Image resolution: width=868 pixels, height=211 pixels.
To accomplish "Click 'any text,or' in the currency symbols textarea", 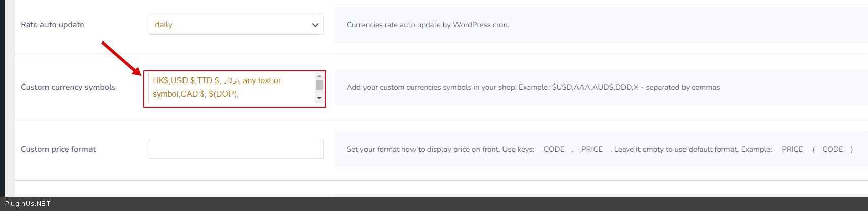I will point(261,81).
